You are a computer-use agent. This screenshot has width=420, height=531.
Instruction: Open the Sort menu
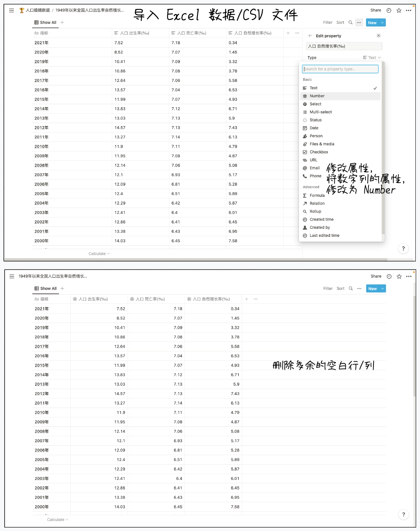pos(340,23)
